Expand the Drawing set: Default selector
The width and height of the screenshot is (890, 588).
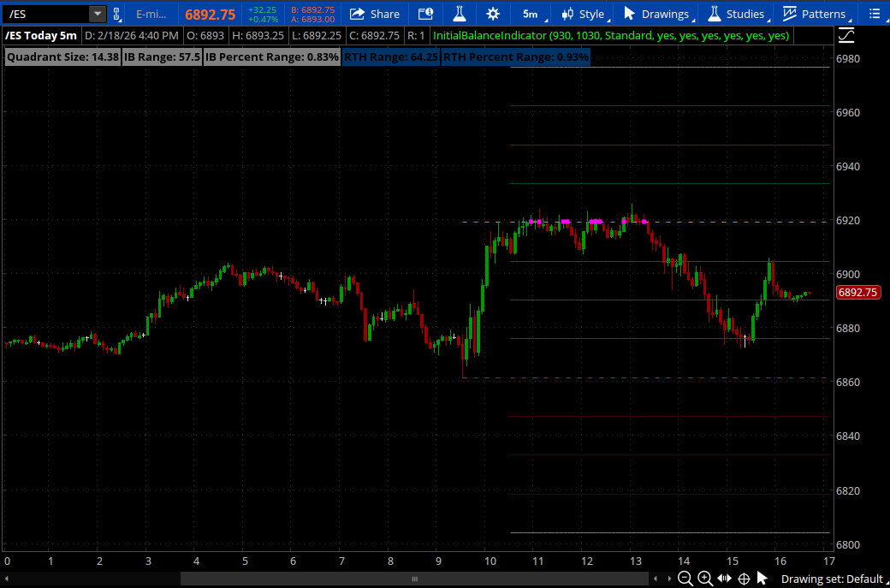pyautogui.click(x=831, y=579)
